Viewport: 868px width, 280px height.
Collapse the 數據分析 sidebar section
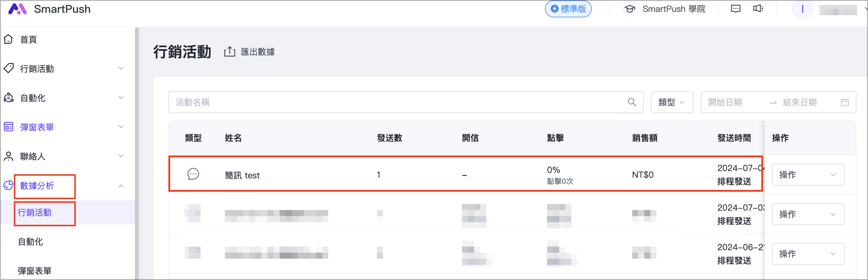pos(121,186)
